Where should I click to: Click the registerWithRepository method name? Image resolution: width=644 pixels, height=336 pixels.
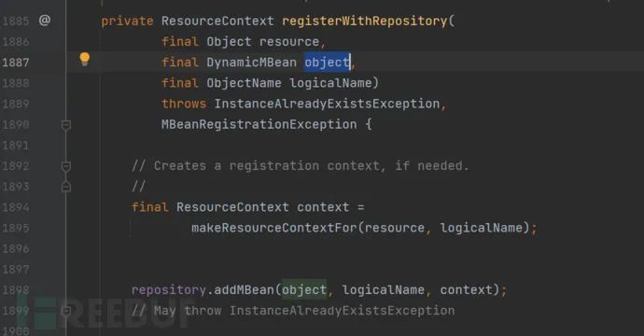[365, 21]
